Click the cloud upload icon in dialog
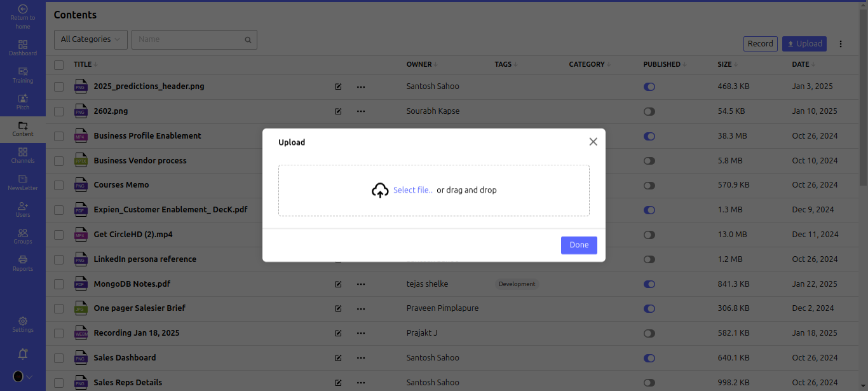 pyautogui.click(x=380, y=190)
